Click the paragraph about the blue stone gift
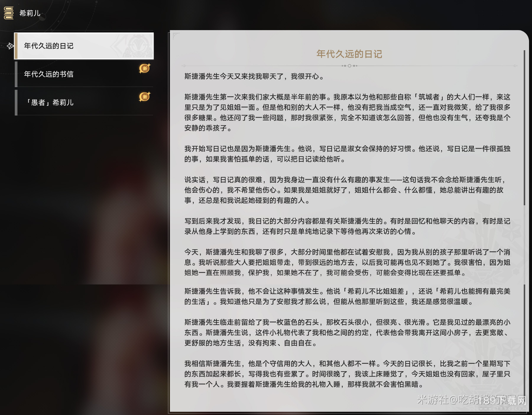This screenshot has height=415, width=532. 347,333
